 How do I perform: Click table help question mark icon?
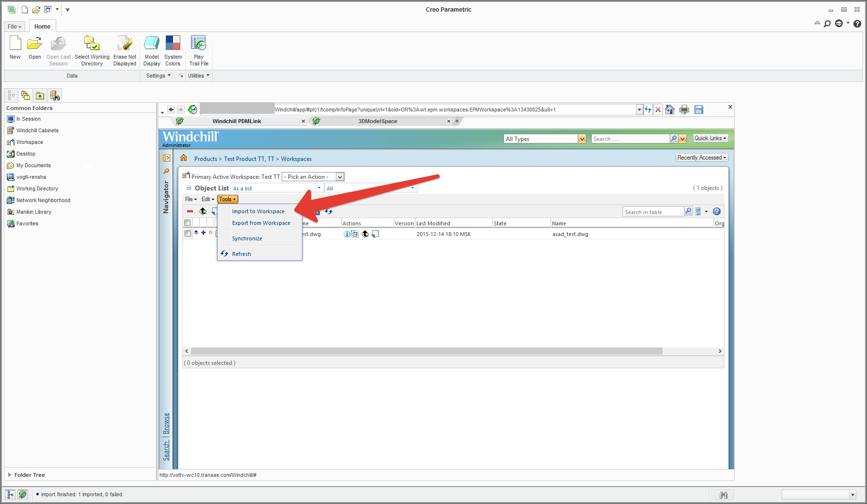(x=717, y=211)
